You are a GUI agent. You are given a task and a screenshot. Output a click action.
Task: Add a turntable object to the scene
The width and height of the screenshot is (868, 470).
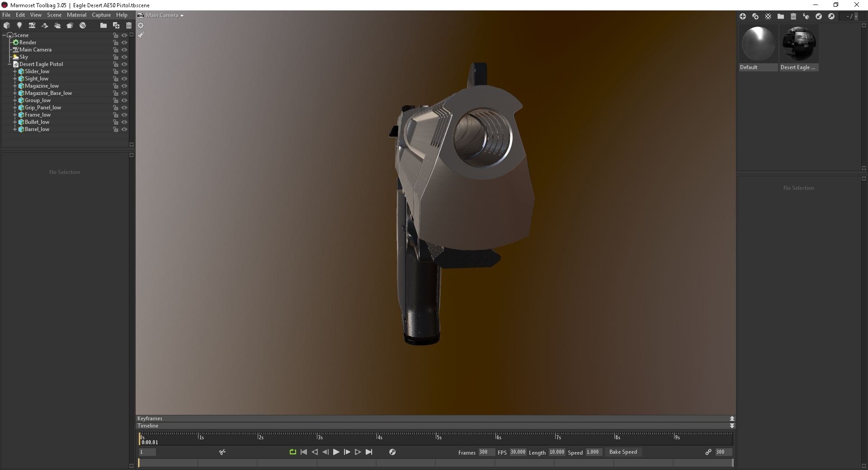click(83, 25)
